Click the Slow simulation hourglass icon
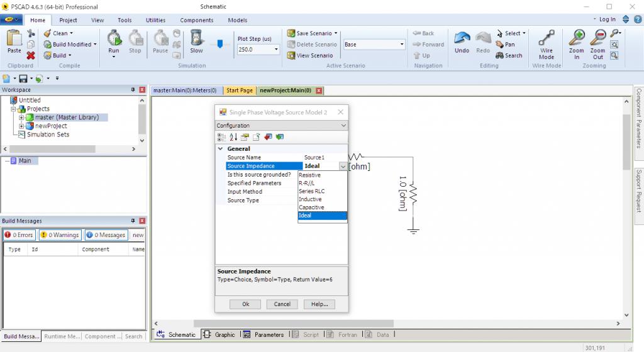Viewport: 644px width, 352px height. pyautogui.click(x=196, y=38)
